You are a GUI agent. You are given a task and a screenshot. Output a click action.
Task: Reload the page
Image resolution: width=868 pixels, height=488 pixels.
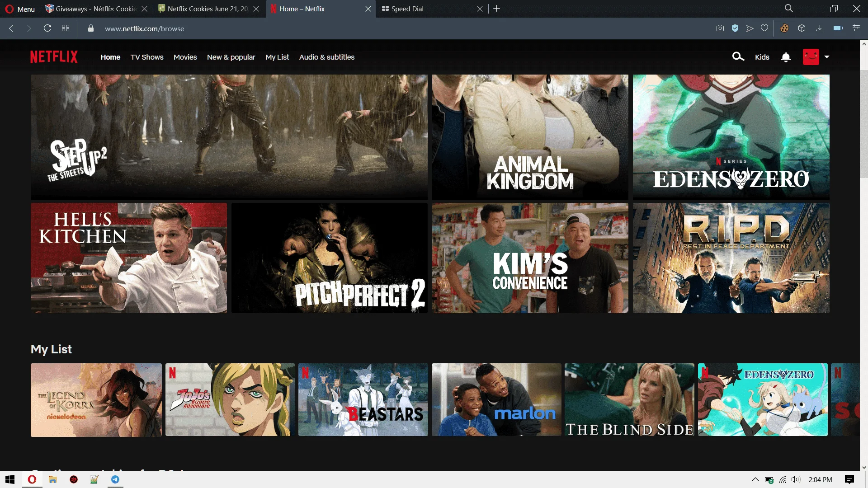[x=47, y=28]
